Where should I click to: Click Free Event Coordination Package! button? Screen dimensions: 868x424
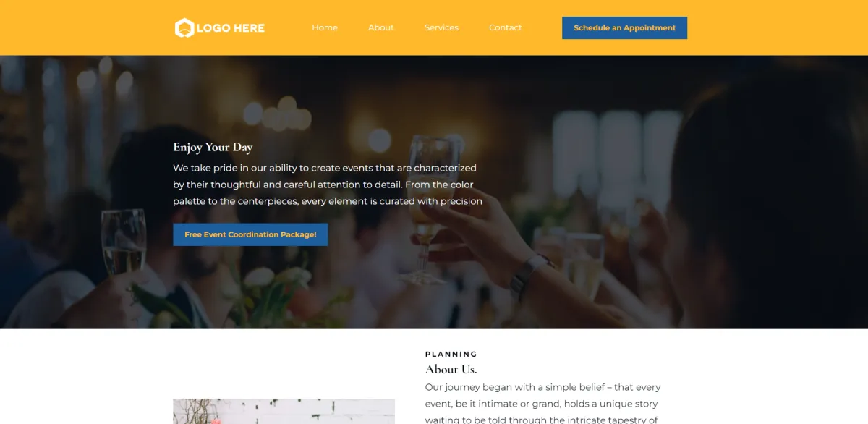[250, 234]
